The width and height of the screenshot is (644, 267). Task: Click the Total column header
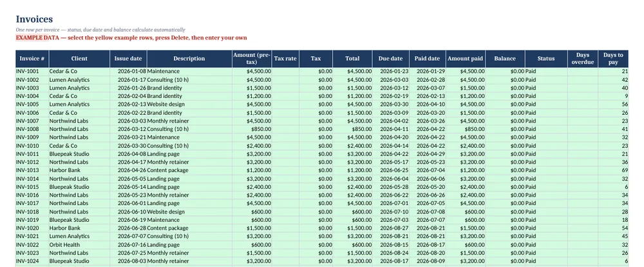pos(353,59)
